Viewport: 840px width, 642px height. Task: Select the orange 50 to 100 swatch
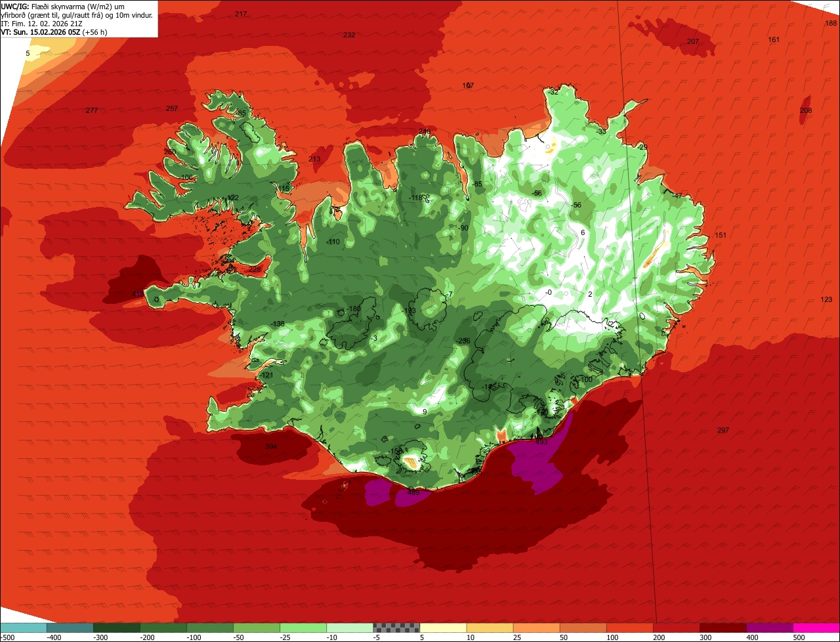click(x=583, y=628)
